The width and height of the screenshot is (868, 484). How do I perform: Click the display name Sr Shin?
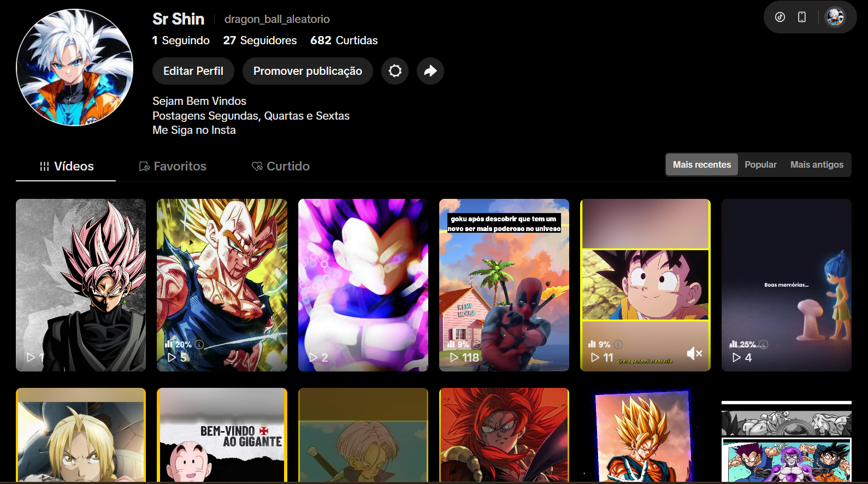[x=179, y=19]
